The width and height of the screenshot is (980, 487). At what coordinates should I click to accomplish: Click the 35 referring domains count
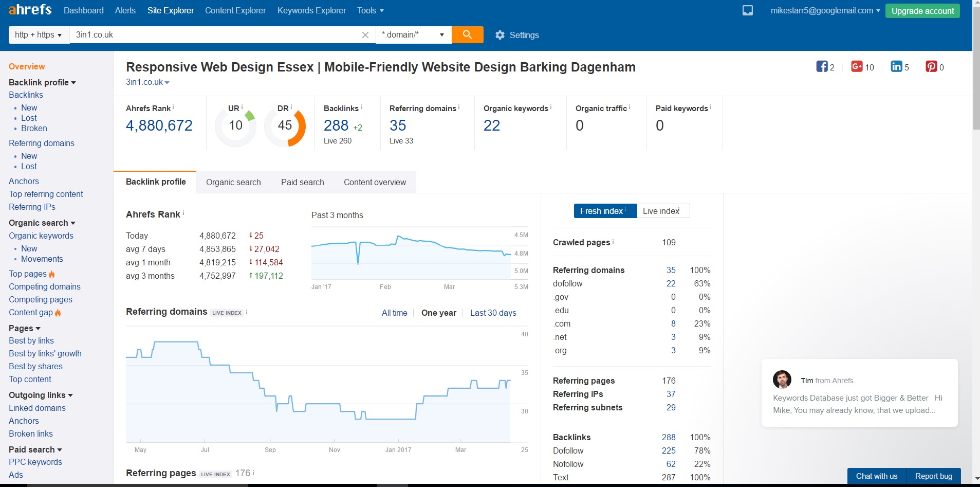point(398,125)
